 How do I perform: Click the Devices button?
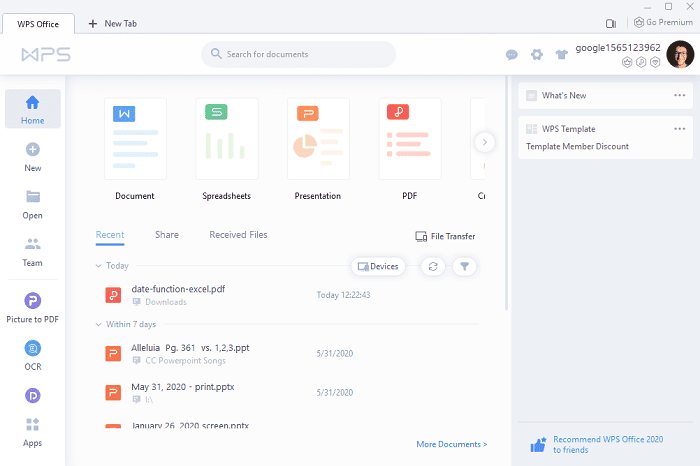click(378, 266)
